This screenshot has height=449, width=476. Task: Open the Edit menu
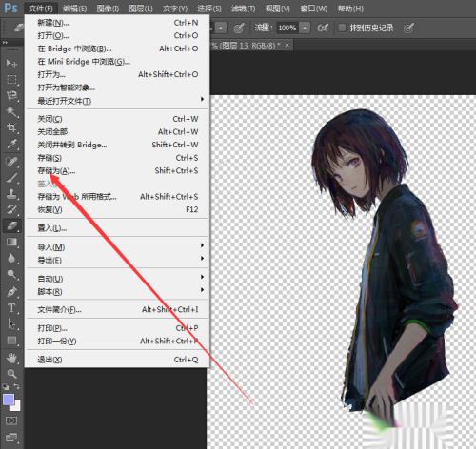(75, 9)
